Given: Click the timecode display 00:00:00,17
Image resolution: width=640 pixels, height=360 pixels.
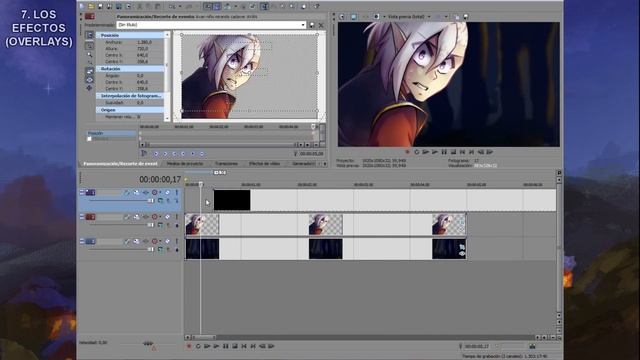Looking at the screenshot, I should [160, 179].
